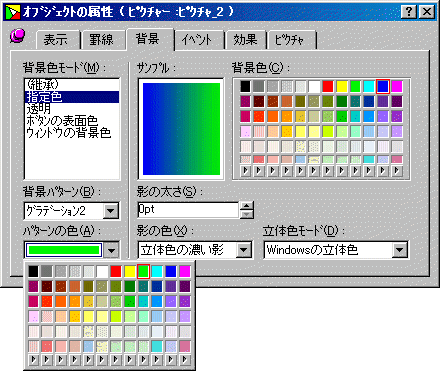Pick yellow swatch in 背景色 palette
This screenshot has width=440, height=371.
[342, 86]
